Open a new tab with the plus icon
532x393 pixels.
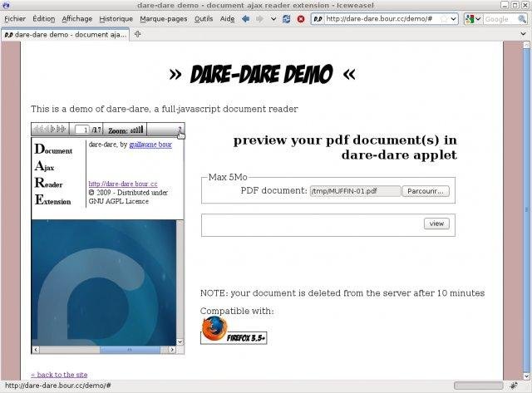coord(137,34)
